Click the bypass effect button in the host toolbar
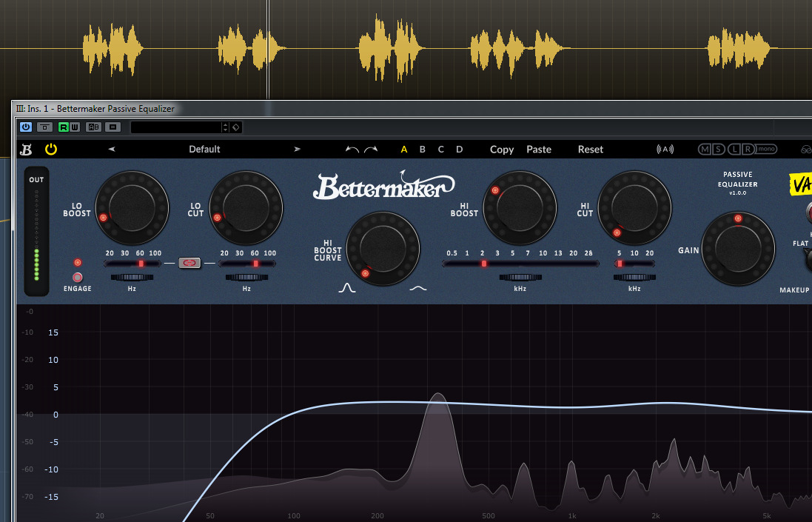Screen dimensions: 812x522 coord(44,127)
